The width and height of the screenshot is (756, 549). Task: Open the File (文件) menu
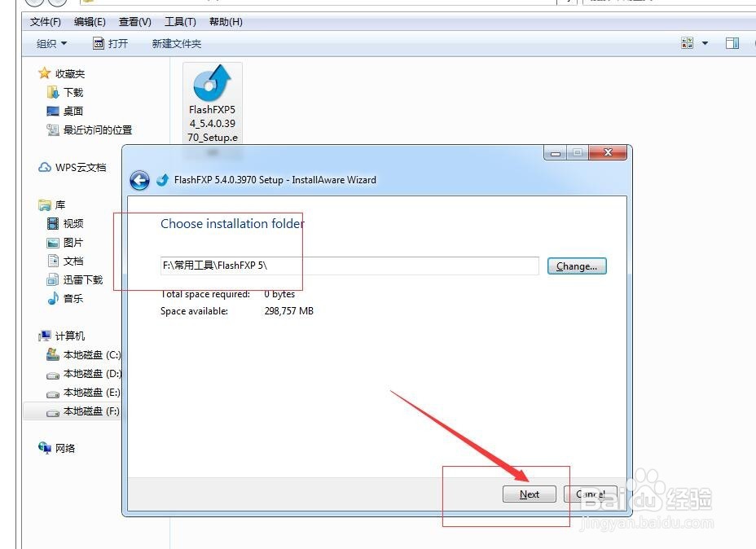(x=46, y=22)
